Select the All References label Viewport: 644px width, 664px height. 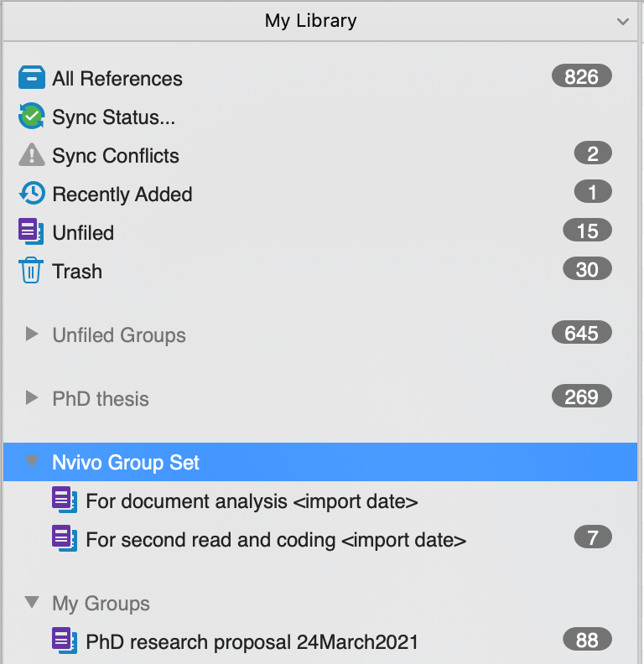[x=117, y=79]
